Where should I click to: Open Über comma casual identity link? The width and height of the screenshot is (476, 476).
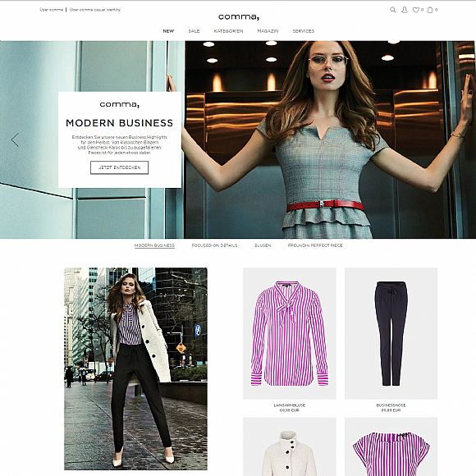[95, 10]
